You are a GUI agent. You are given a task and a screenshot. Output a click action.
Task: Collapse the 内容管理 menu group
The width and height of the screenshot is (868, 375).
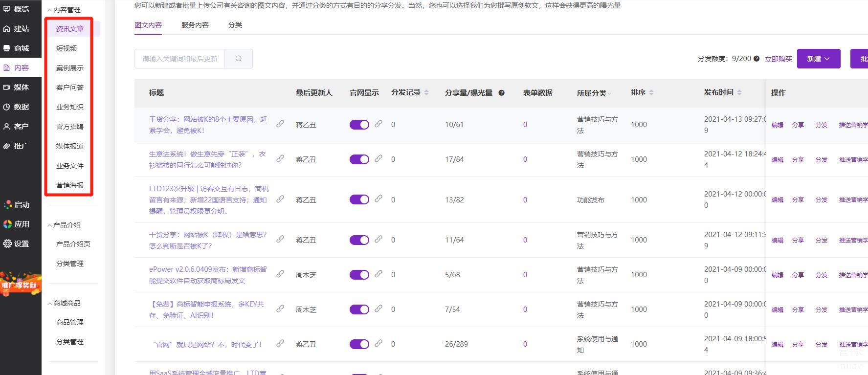point(64,10)
